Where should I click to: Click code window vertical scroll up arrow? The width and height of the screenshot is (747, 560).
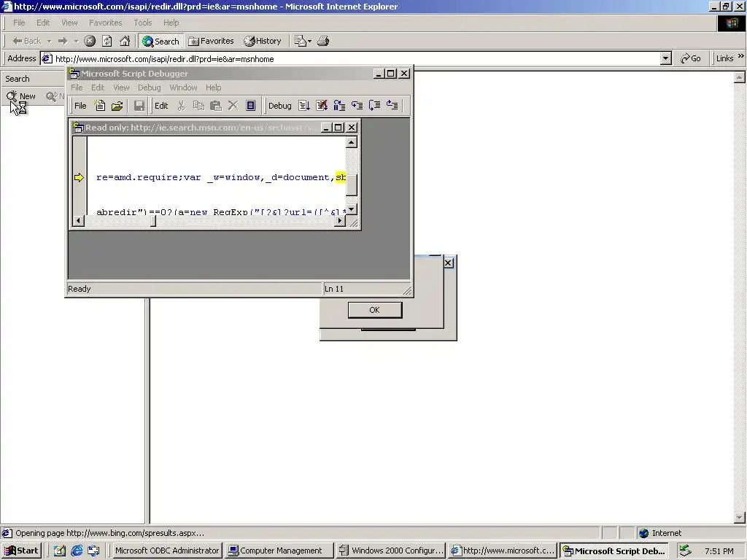click(x=352, y=142)
